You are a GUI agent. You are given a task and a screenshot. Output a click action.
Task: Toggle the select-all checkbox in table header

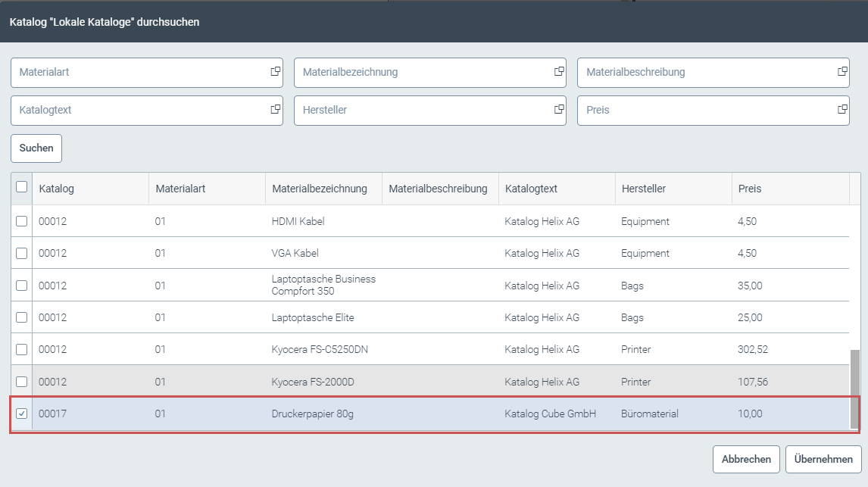click(22, 187)
